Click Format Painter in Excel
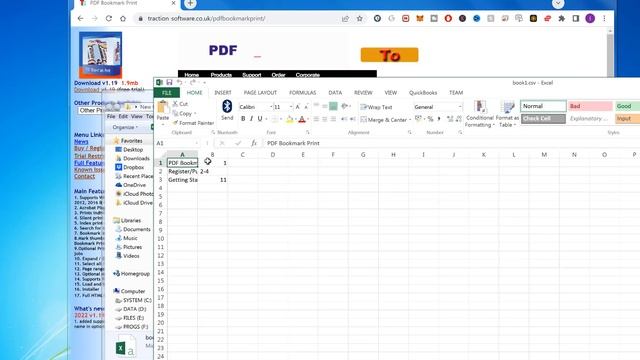640x360 pixels. [x=193, y=123]
